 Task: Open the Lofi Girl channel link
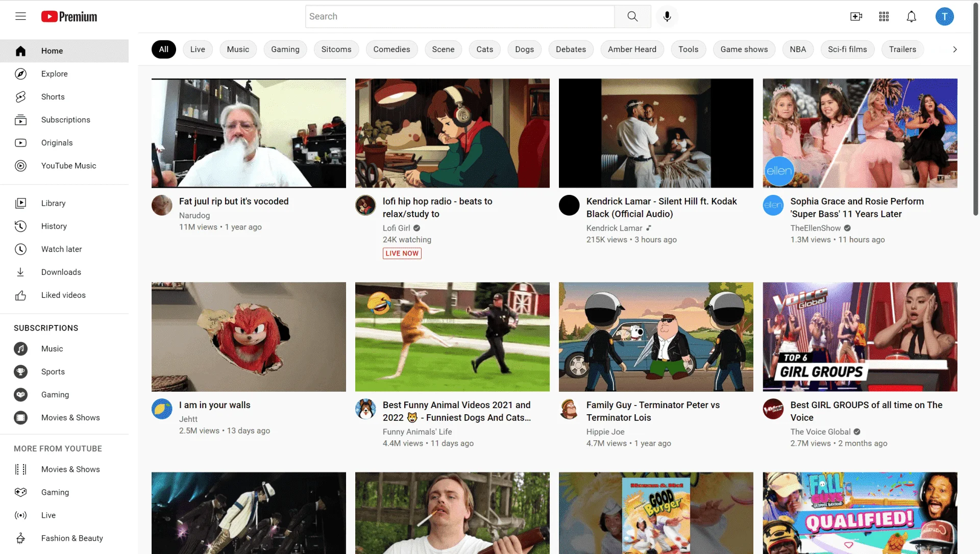click(x=396, y=228)
